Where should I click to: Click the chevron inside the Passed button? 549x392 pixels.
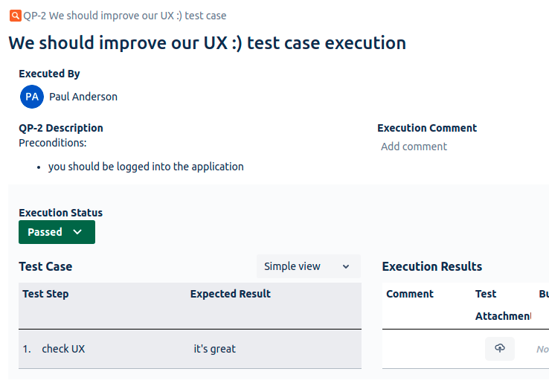(77, 232)
